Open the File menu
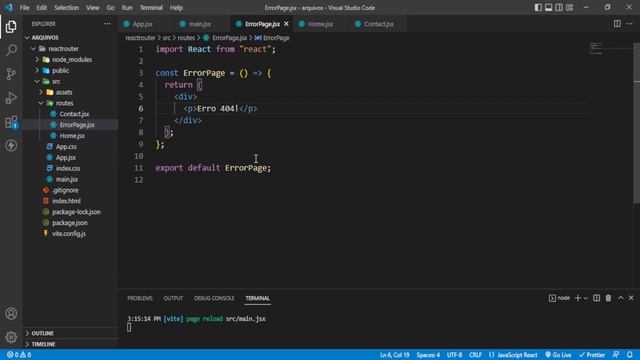This screenshot has height=360, width=640. [24, 7]
